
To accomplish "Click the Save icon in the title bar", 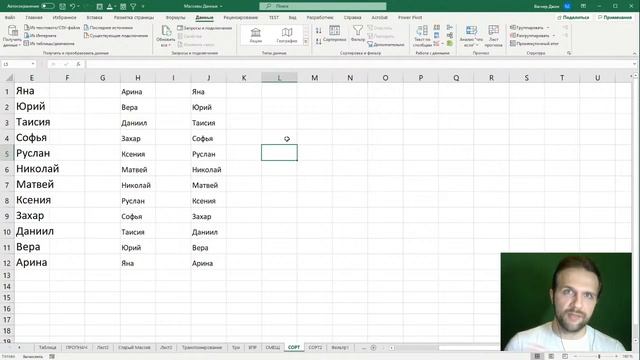I will pos(62,7).
